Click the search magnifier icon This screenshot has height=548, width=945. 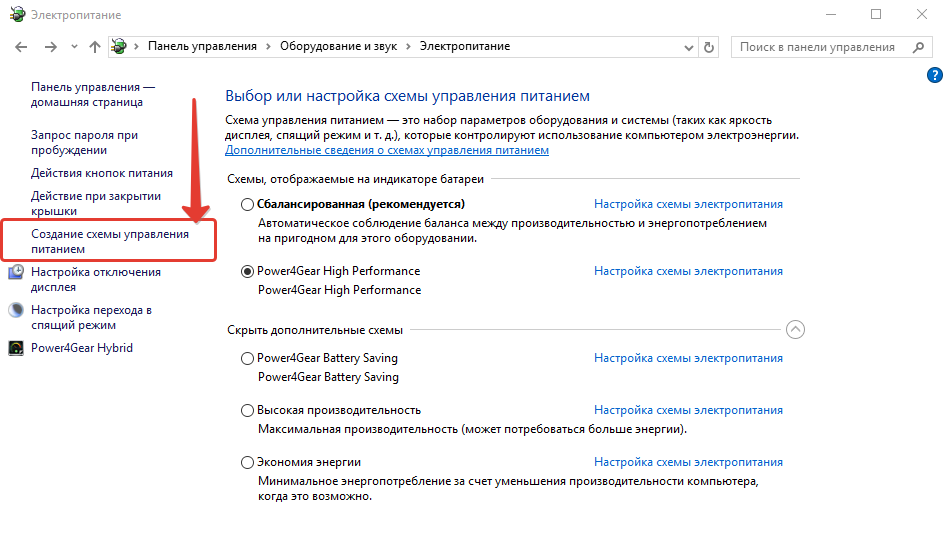point(918,47)
